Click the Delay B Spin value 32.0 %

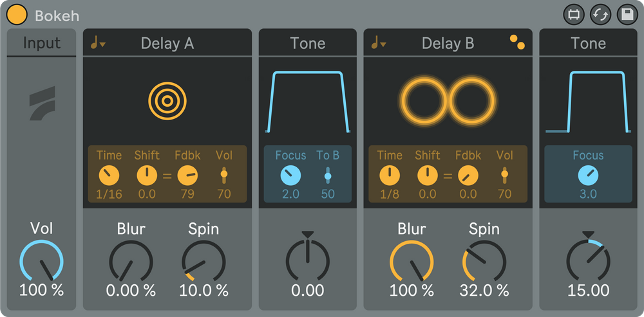pos(484,291)
